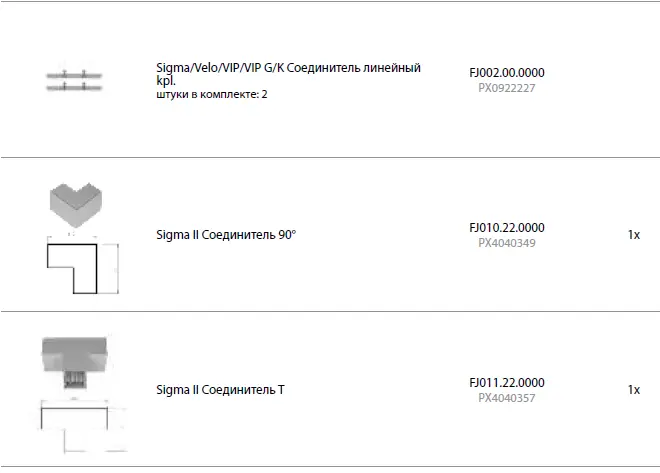Select the PX0922227 reference number
The height and width of the screenshot is (473, 660).
coord(506,88)
